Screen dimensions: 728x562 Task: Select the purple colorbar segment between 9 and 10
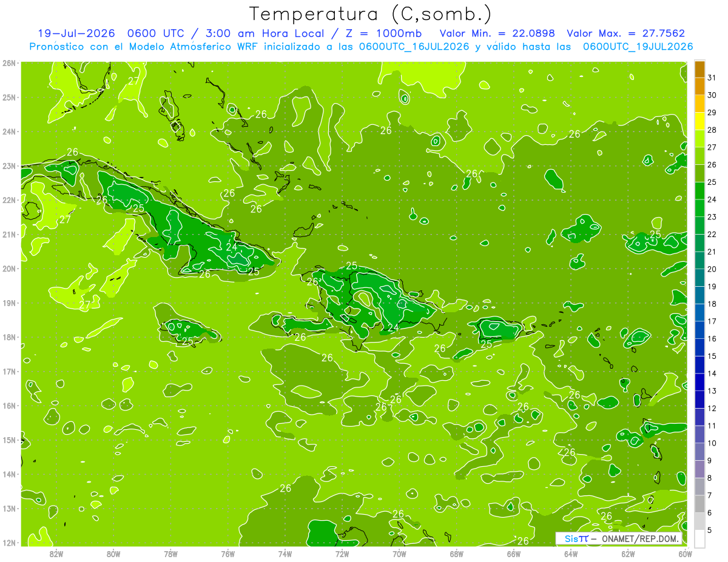[x=699, y=452]
